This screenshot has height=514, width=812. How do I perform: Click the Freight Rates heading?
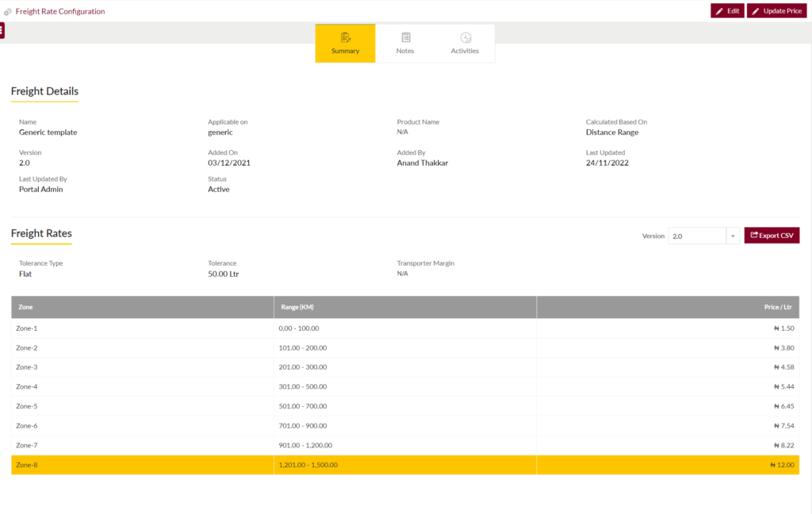(41, 233)
